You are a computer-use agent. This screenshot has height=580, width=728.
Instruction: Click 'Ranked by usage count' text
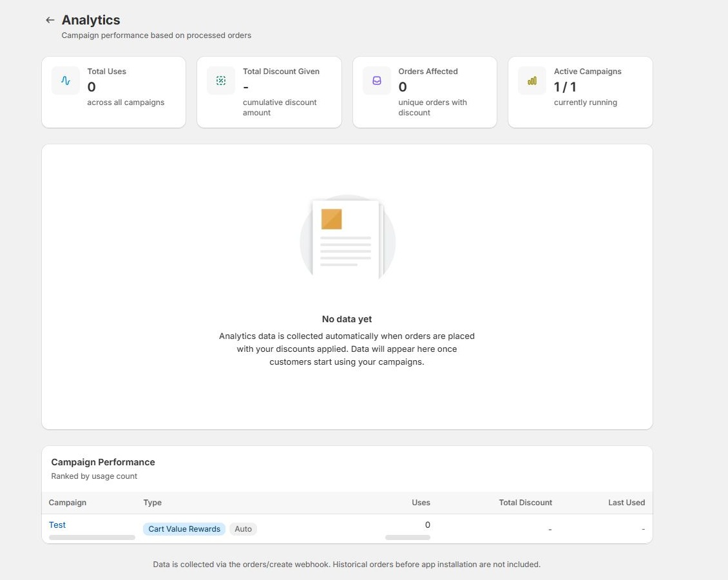point(94,476)
